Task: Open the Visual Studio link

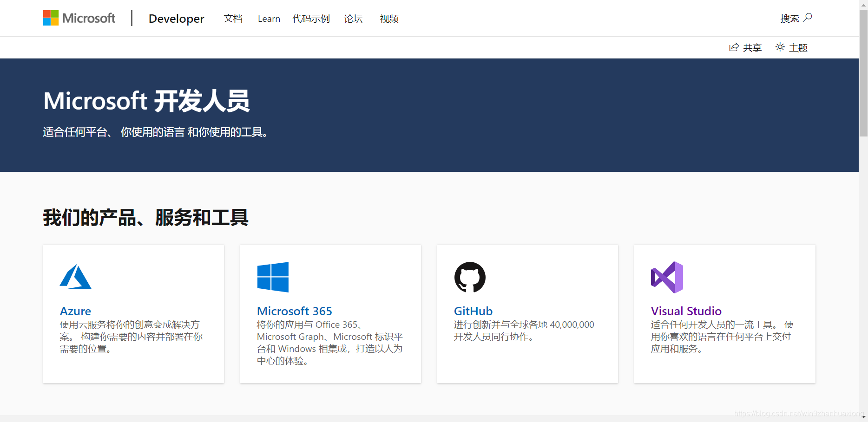Action: 686,311
